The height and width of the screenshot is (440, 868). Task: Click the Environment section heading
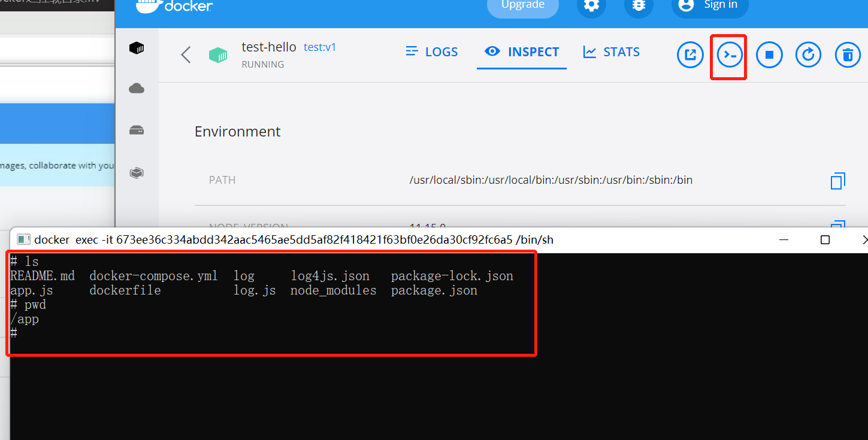(x=237, y=132)
